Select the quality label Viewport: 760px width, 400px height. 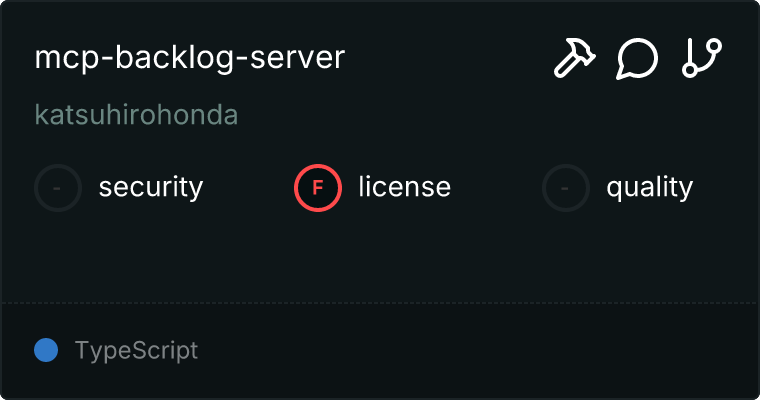pyautogui.click(x=649, y=187)
